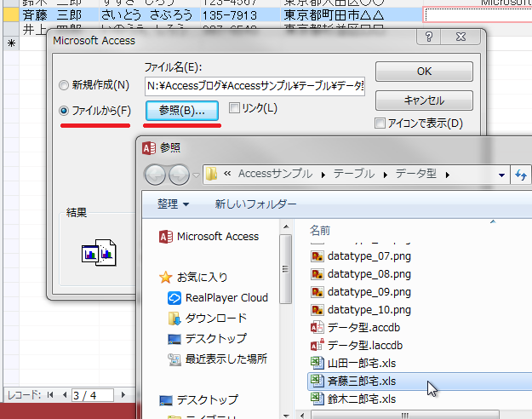Select datatype_09.png file

[x=369, y=292]
